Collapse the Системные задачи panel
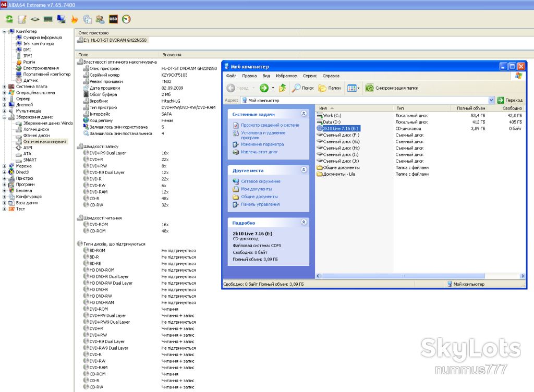 click(304, 114)
